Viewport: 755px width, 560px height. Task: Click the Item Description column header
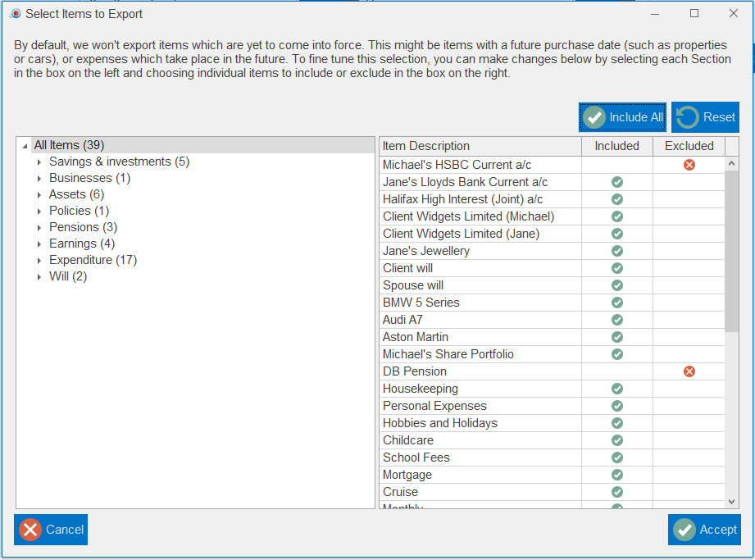coord(480,146)
